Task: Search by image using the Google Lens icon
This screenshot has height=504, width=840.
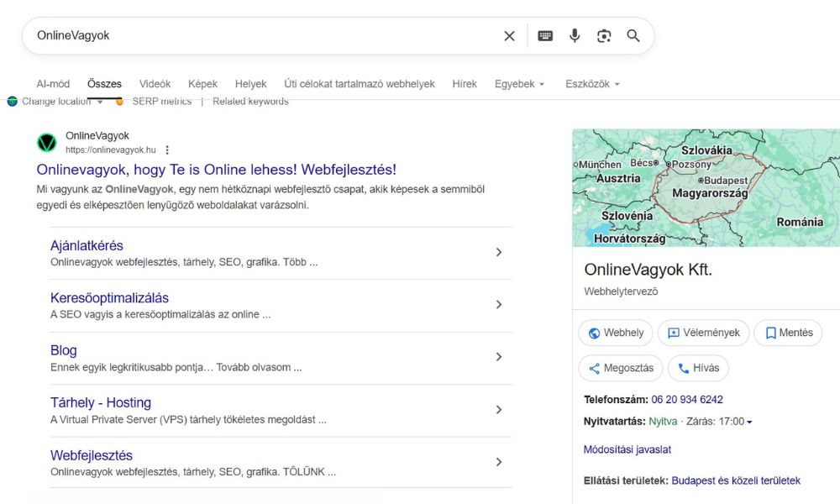Action: 604,35
